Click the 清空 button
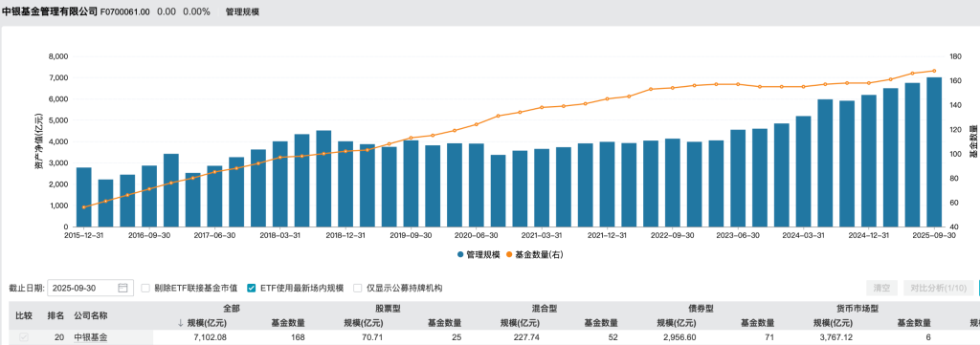Viewport: 980px width, 345px height. (881, 289)
